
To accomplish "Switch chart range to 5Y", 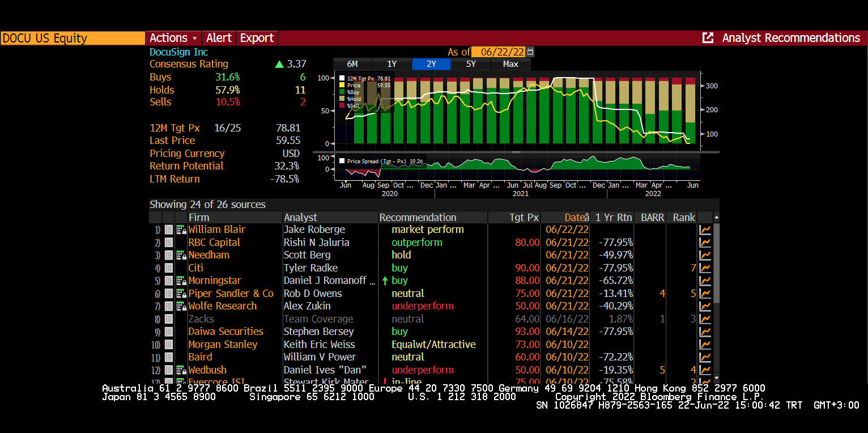I will [x=471, y=64].
